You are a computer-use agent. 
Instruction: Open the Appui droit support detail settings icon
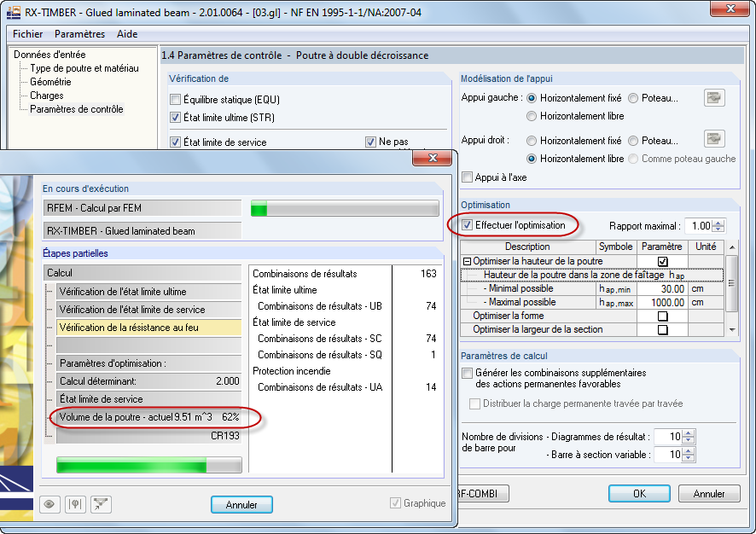pyautogui.click(x=714, y=138)
